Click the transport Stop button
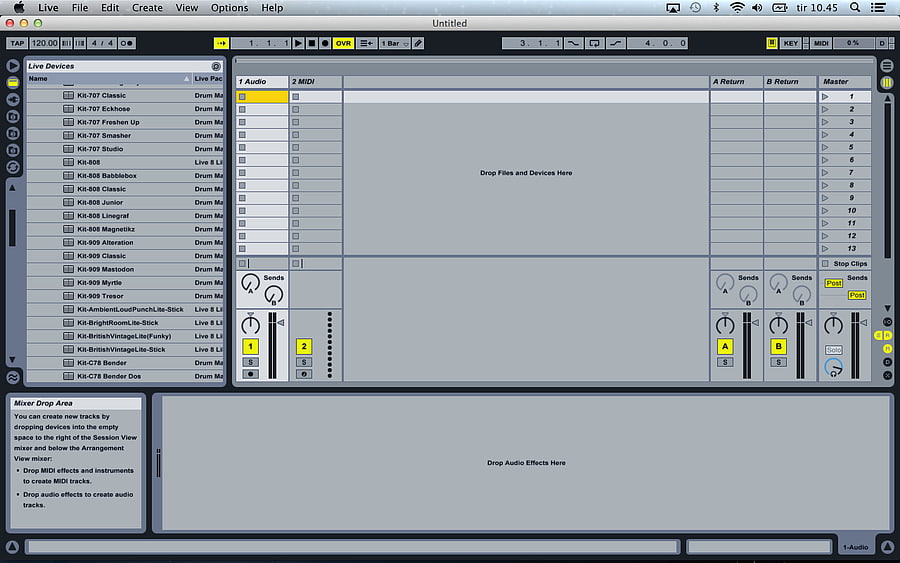Viewport: 900px width, 563px height. (312, 43)
